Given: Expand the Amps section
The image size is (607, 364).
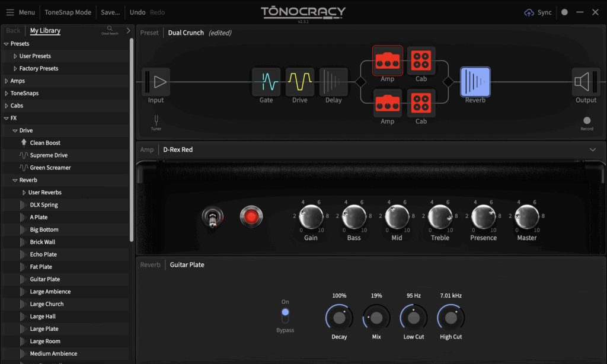Looking at the screenshot, I should (6, 81).
